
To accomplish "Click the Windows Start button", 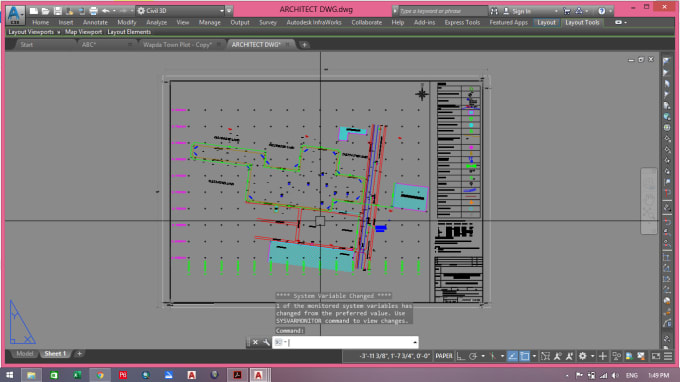I will click(9, 375).
